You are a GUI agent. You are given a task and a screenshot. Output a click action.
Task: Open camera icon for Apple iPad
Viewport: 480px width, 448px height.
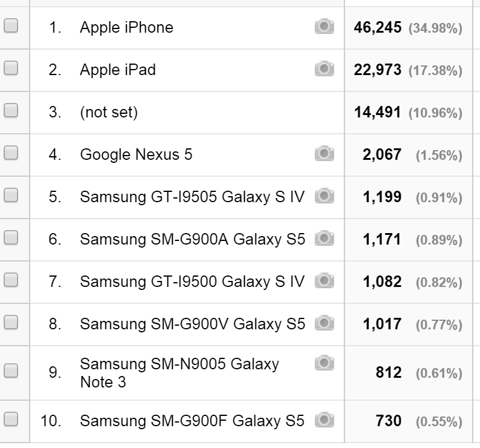point(324,68)
